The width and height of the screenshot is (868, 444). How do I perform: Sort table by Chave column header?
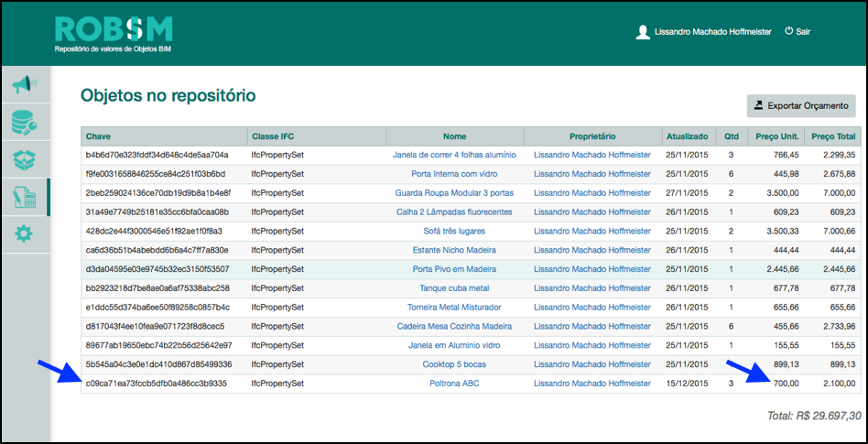click(99, 136)
